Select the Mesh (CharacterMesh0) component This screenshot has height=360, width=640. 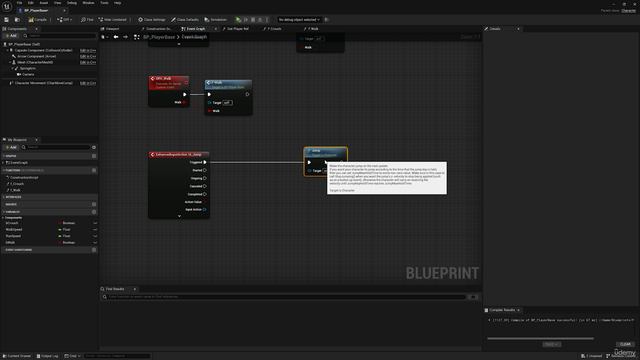35,62
